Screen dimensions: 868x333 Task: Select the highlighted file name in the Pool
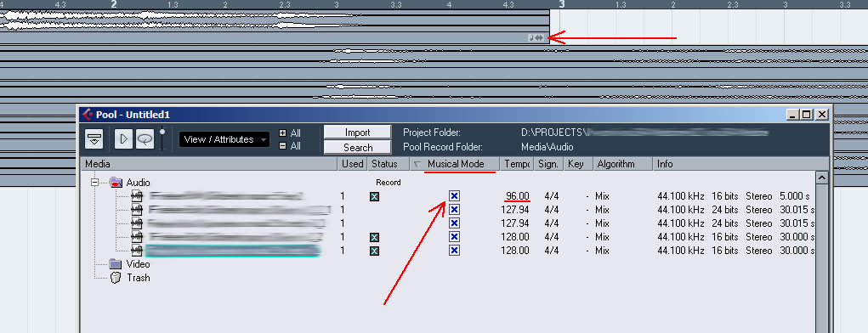coord(232,251)
